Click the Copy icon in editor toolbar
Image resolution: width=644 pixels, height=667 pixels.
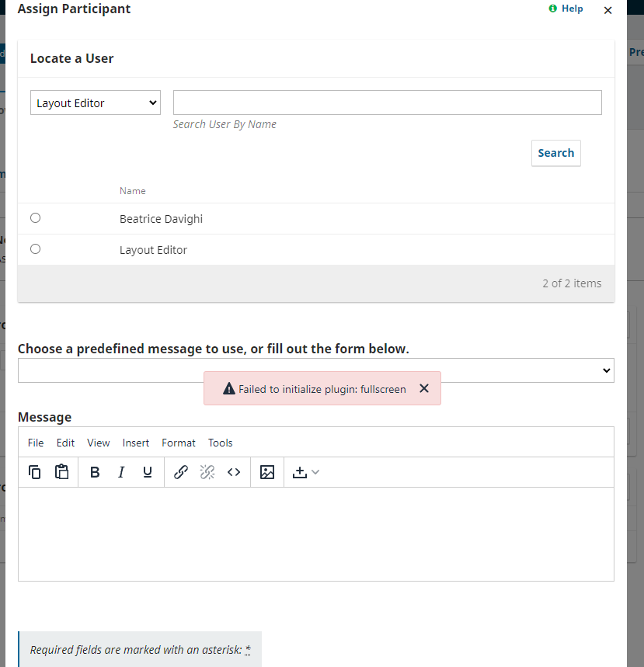tap(35, 472)
